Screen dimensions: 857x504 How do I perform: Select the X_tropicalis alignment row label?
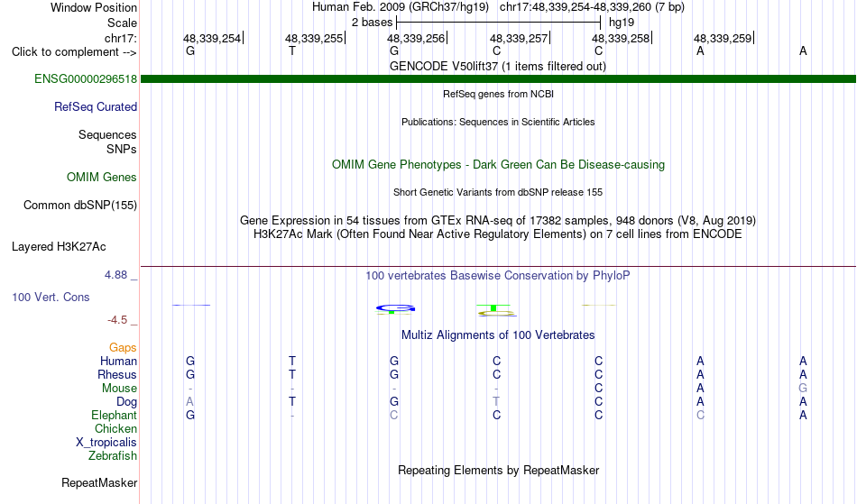(x=106, y=443)
